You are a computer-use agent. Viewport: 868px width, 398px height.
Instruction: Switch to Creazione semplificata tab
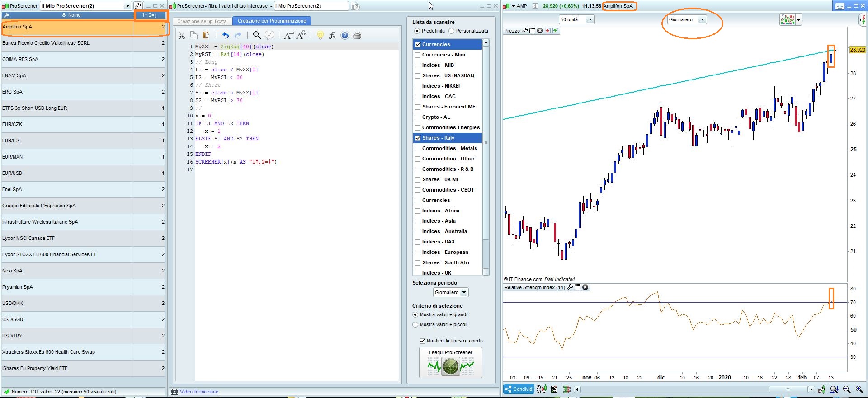coord(202,21)
